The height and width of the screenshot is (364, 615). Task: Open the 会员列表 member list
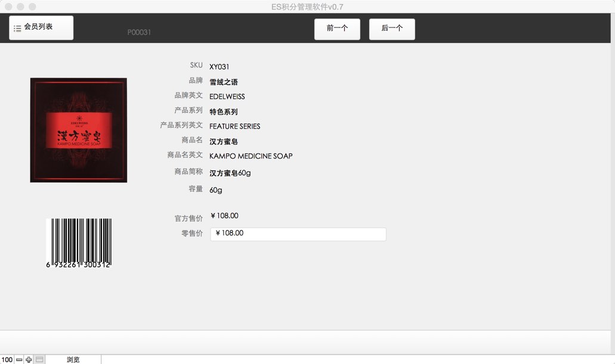(x=41, y=28)
